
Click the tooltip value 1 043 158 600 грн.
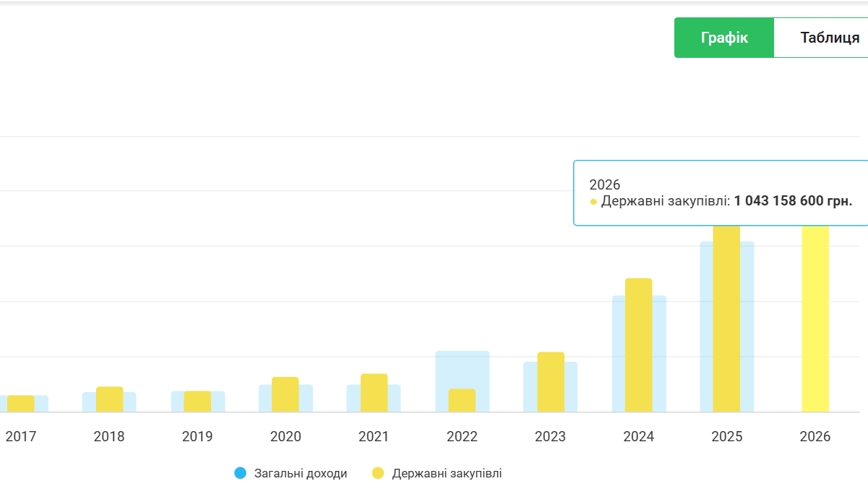coord(793,201)
